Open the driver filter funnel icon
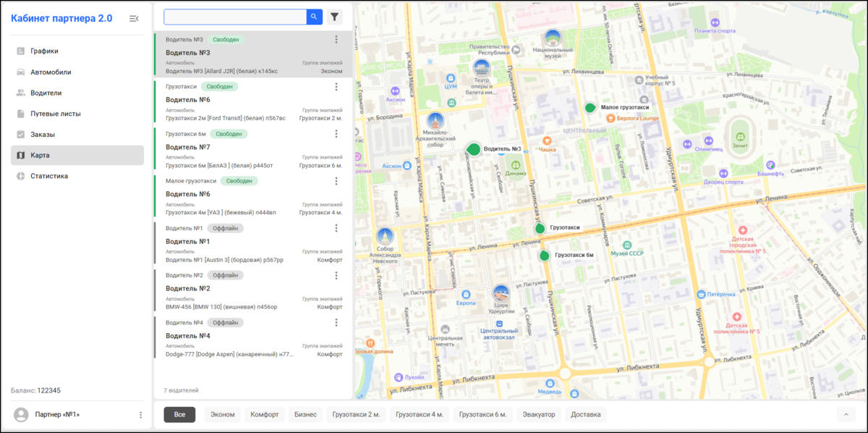Screen dimensions: 868x433 pyautogui.click(x=335, y=17)
